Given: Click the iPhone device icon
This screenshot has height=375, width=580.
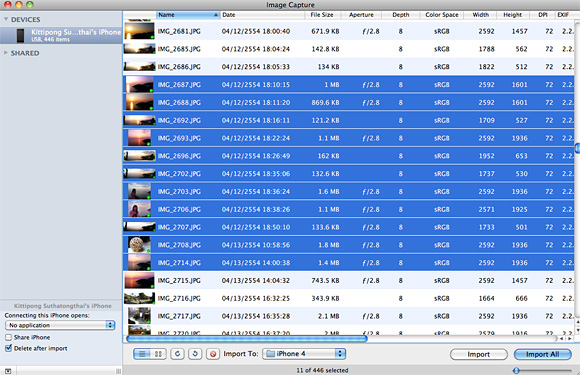Looking at the screenshot, I should tap(20, 36).
